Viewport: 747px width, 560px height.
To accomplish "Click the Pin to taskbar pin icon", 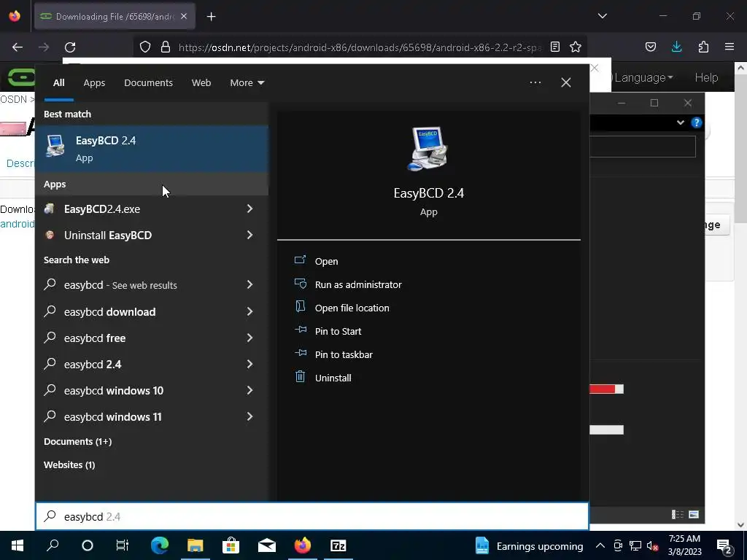I will (300, 353).
